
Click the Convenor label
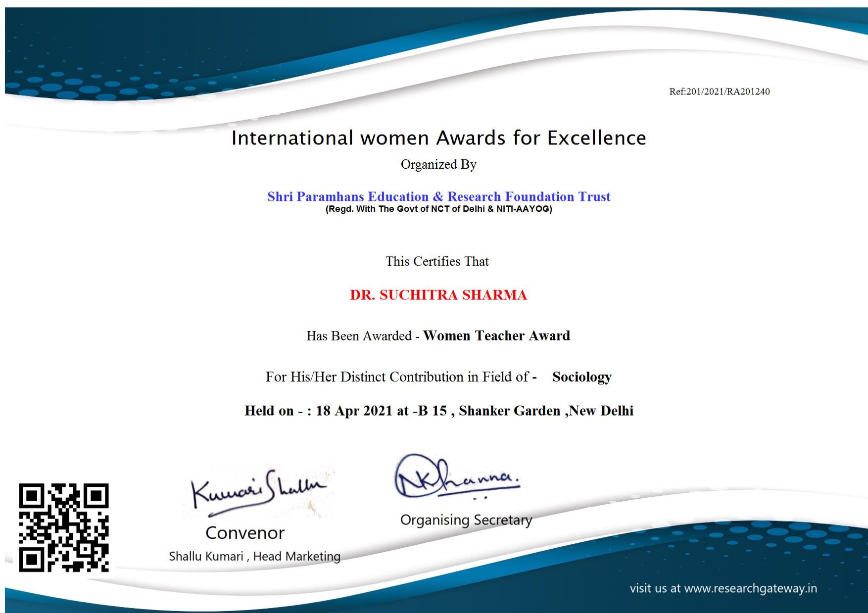pos(245,533)
